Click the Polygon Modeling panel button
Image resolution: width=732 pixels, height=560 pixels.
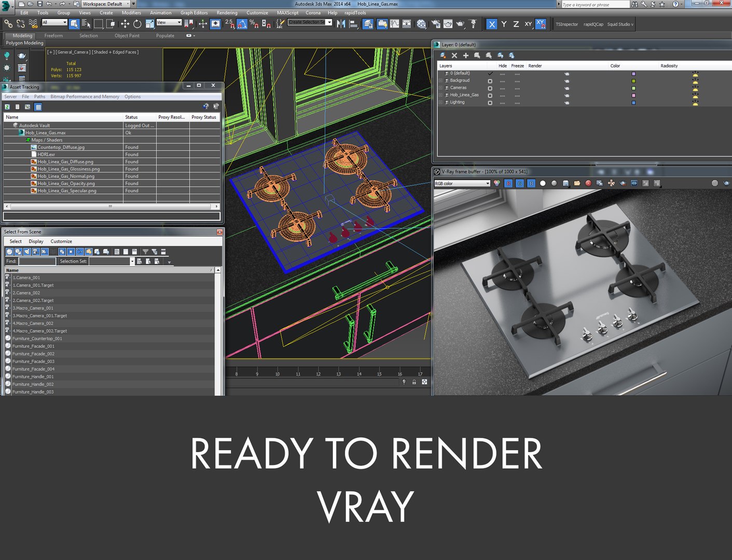24,43
